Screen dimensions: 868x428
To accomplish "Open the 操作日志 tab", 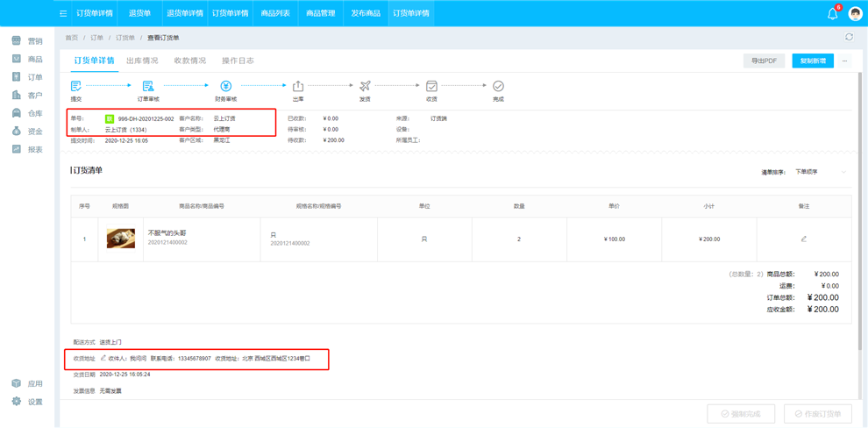I will [x=238, y=61].
